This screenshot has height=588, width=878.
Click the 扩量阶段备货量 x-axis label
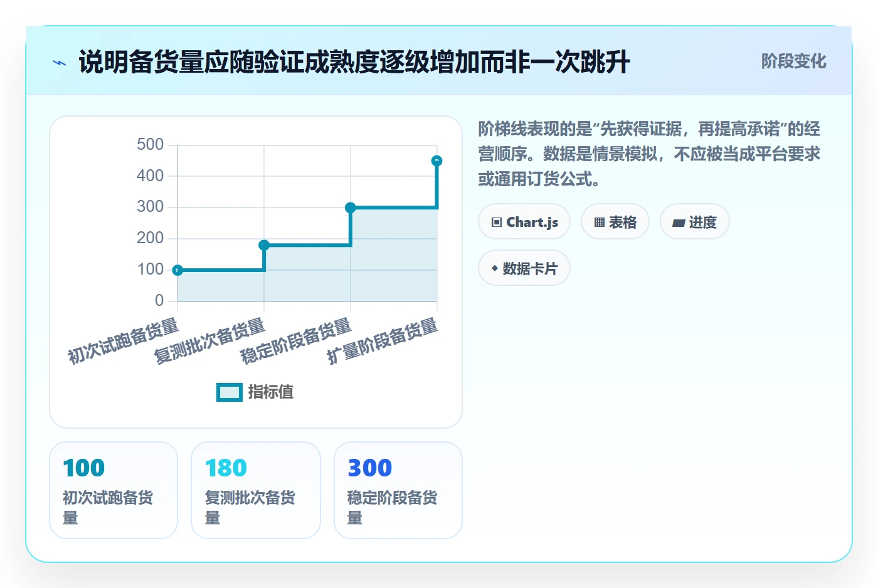[383, 341]
